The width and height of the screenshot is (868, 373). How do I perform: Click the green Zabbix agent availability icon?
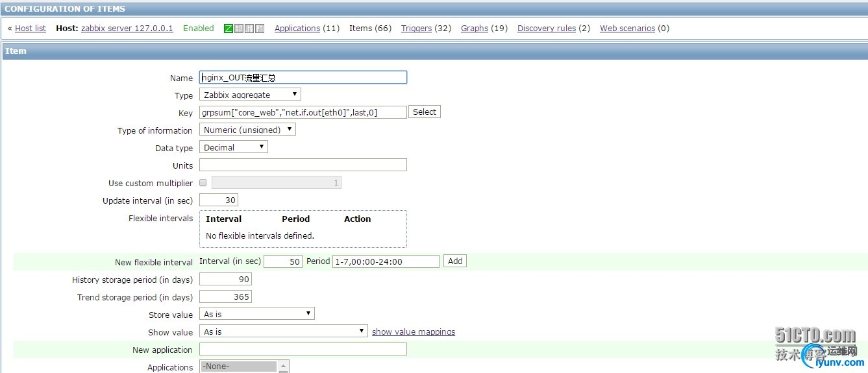pyautogui.click(x=229, y=29)
